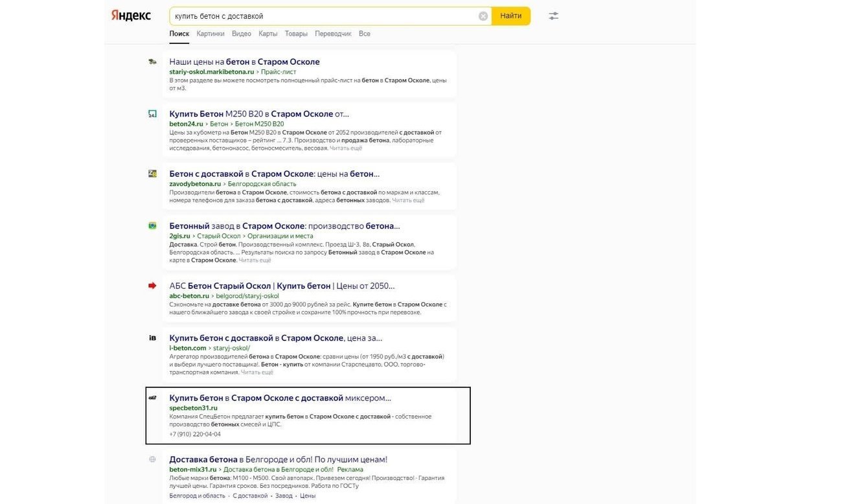Viewport: 868px width, 504px height.
Task: Click the beton24.ru green URL
Action: (187, 124)
